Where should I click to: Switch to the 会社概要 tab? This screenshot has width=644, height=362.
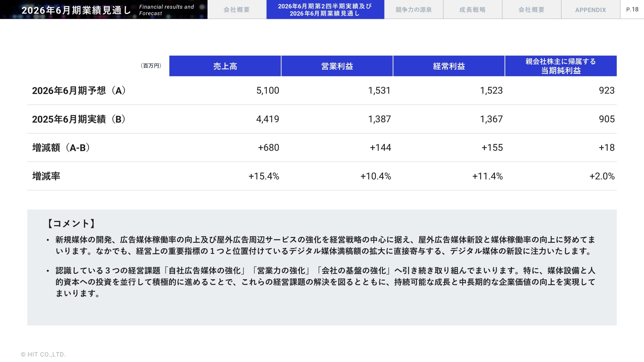236,10
